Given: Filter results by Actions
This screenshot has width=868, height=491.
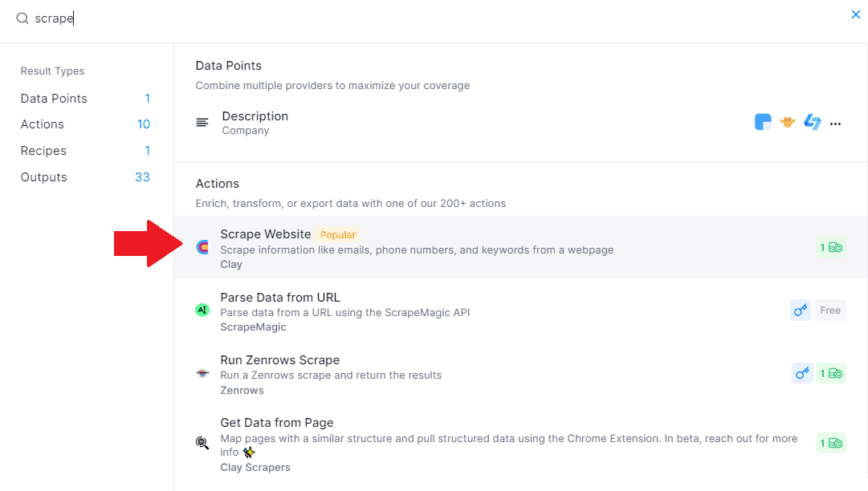Looking at the screenshot, I should 43,124.
